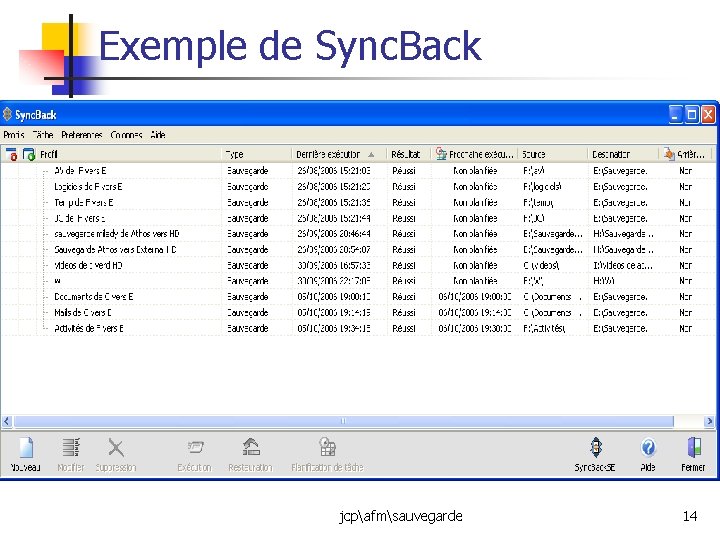Open the Colonnes menu
Viewport: 720px width, 540px height.
click(x=126, y=135)
